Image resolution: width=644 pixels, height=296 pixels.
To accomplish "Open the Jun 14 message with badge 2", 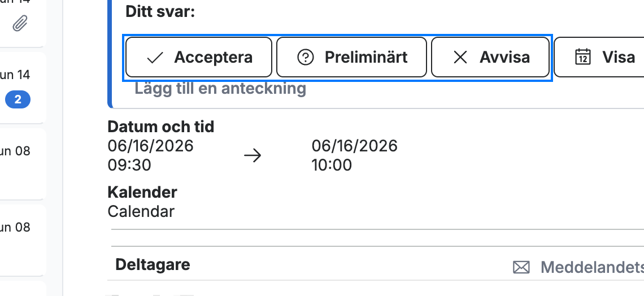I will 23,88.
